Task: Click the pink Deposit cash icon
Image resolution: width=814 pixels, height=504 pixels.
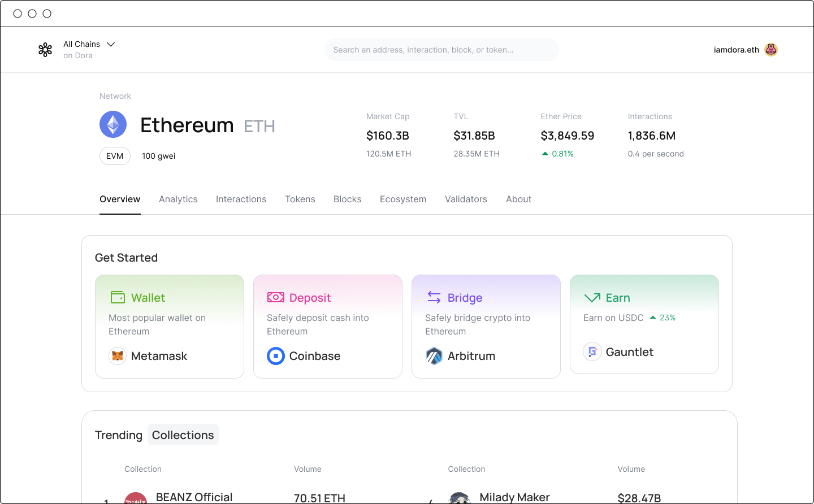Action: pos(276,297)
